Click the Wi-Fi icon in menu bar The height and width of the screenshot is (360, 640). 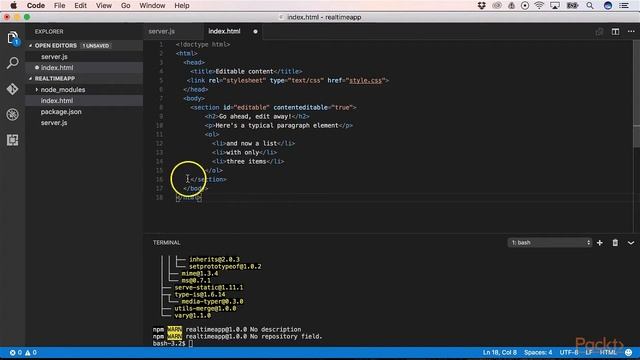(x=539, y=5)
